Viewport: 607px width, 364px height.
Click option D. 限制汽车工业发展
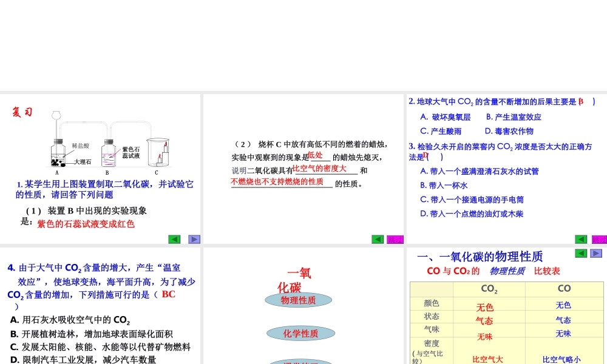click(83, 360)
